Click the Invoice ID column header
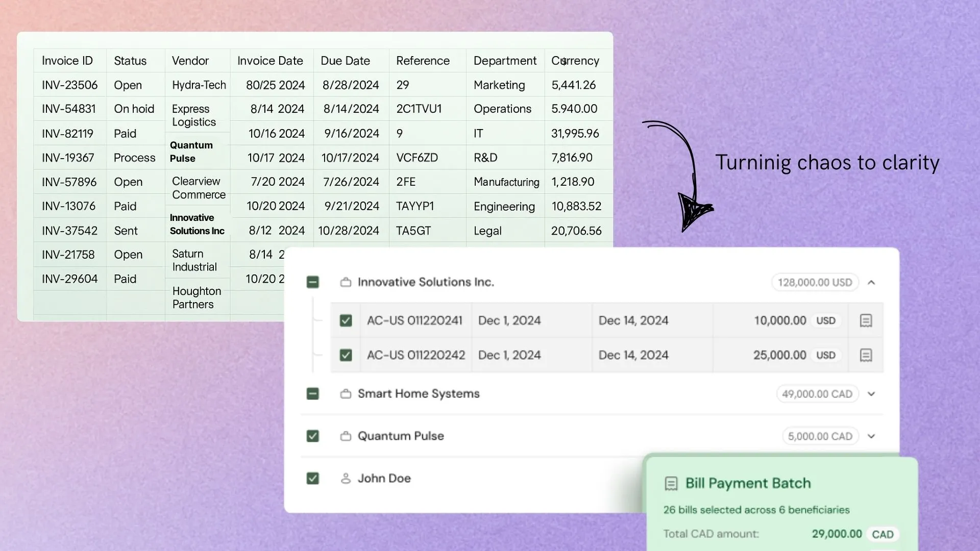 click(x=67, y=61)
